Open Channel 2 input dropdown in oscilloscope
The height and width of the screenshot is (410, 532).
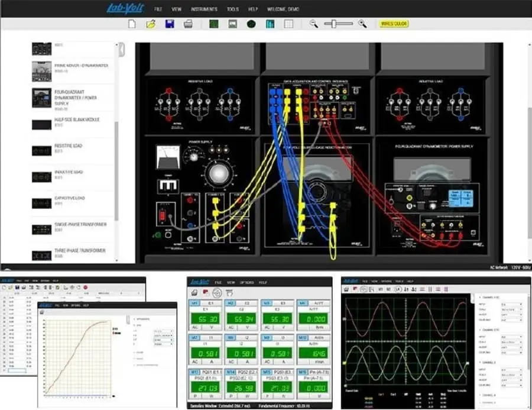click(511, 337)
